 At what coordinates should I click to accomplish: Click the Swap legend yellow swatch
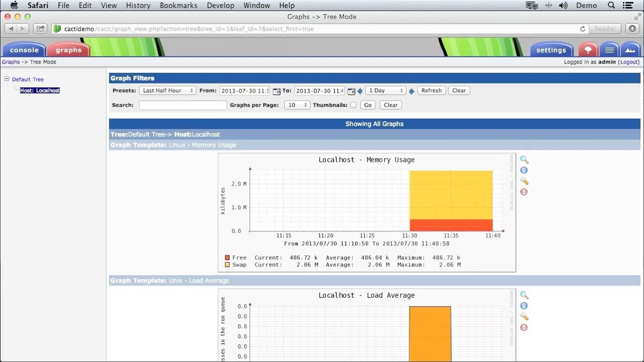pyautogui.click(x=227, y=264)
